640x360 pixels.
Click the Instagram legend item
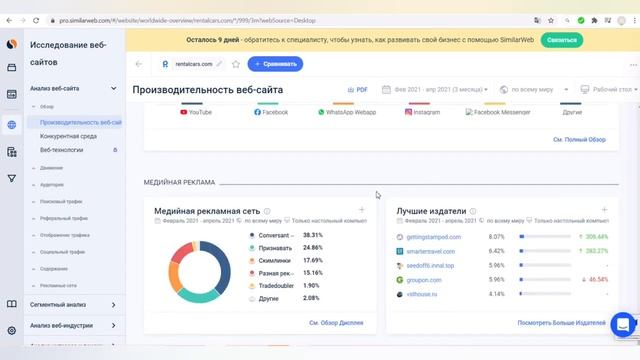[422, 112]
